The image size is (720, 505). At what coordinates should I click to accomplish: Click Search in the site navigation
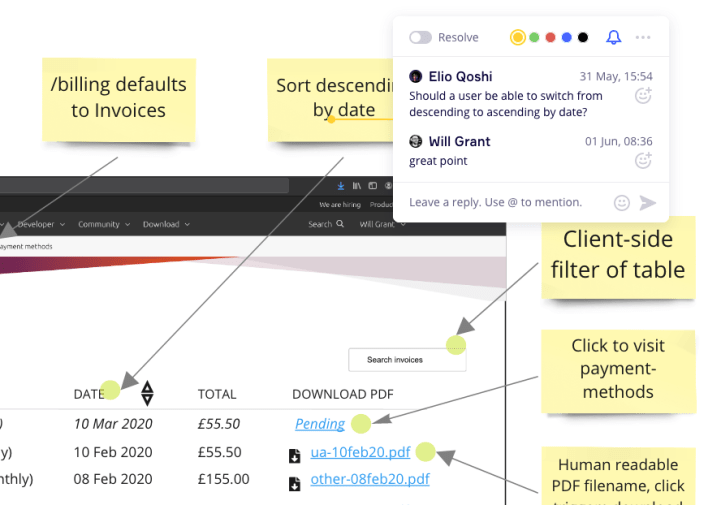point(326,224)
